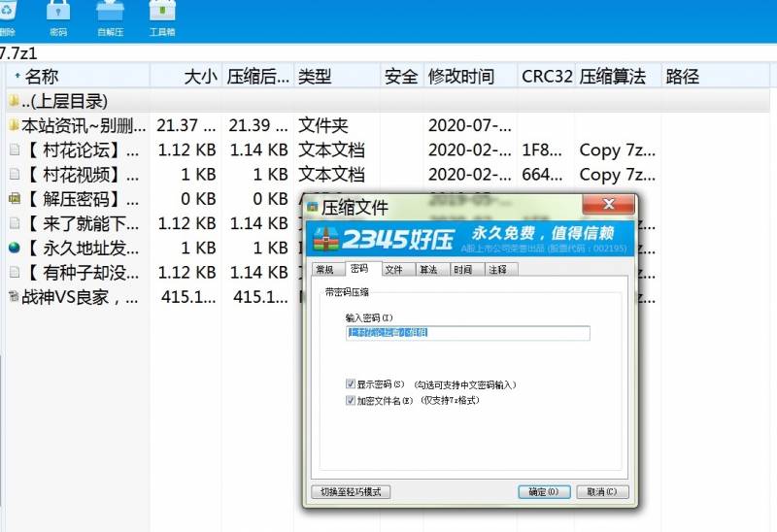Sort by the 类型 column header
The image size is (777, 532).
tap(337, 77)
